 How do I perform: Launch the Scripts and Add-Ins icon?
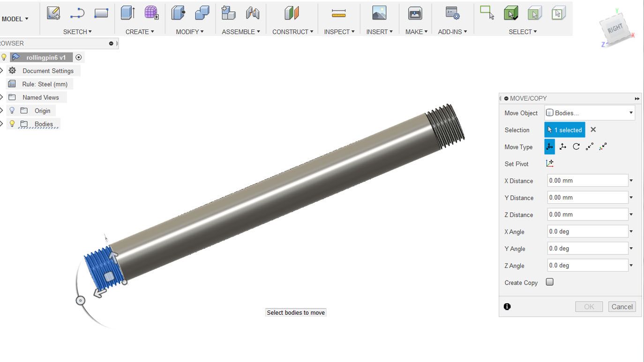tap(452, 13)
